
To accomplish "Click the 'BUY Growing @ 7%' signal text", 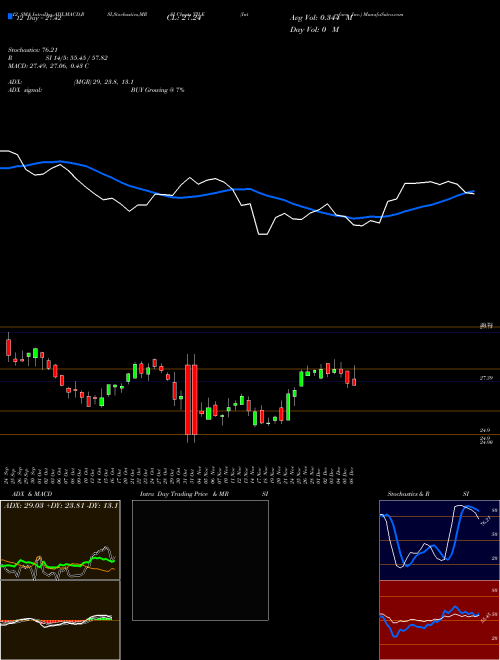I will [157, 90].
